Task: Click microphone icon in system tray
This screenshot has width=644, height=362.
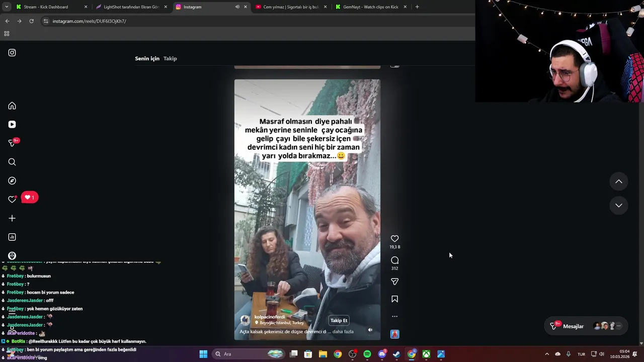Action: (569, 354)
